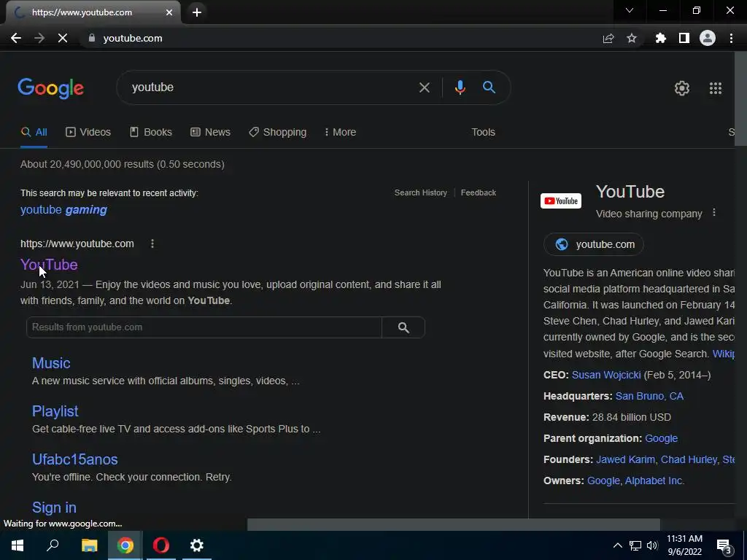Viewport: 747px width, 560px height.
Task: Click the Chrome icon in the taskbar
Action: (125, 545)
